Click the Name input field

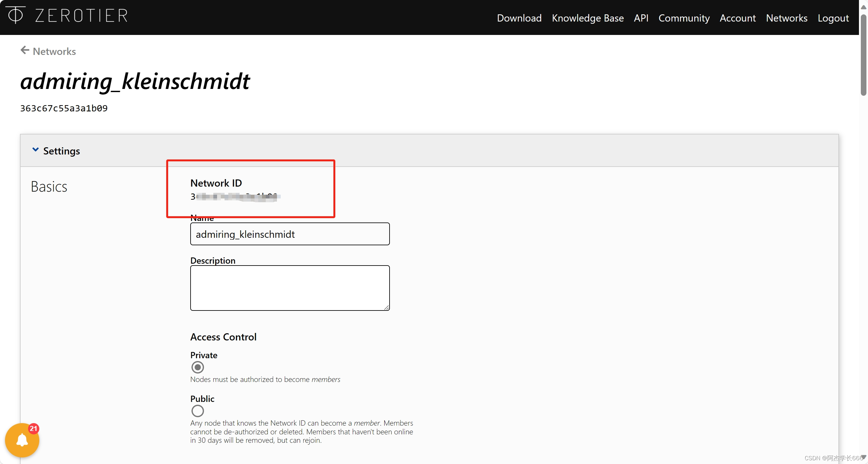point(290,234)
